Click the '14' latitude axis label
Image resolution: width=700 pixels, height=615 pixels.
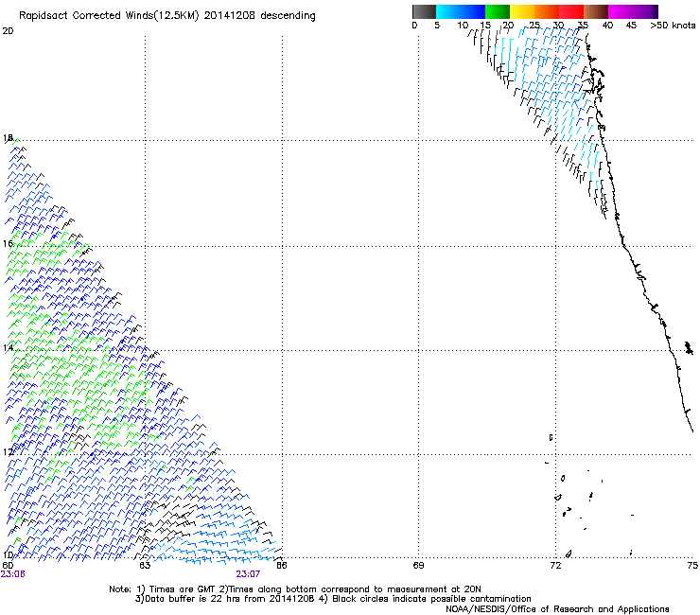tap(8, 347)
